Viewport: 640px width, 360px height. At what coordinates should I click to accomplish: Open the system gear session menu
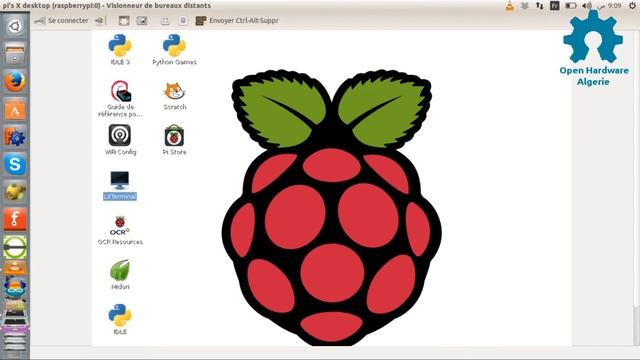click(632, 6)
